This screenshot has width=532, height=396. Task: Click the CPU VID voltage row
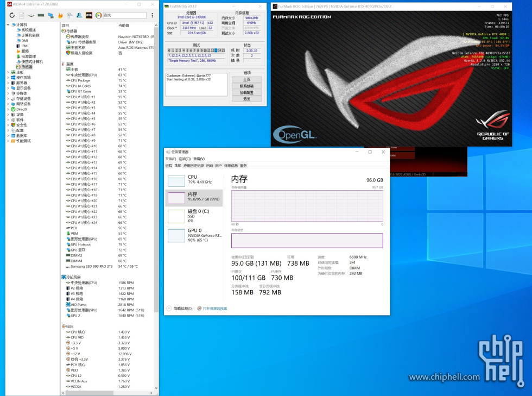(x=109, y=337)
